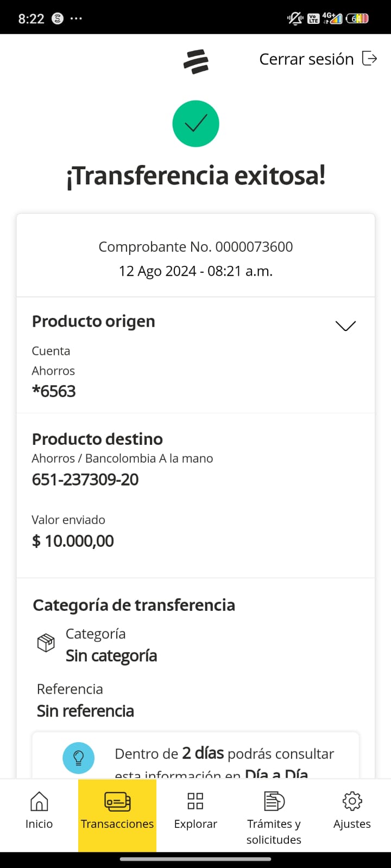Screen dimensions: 391x868
Task: Tap the Inicio home icon
Action: (39, 801)
